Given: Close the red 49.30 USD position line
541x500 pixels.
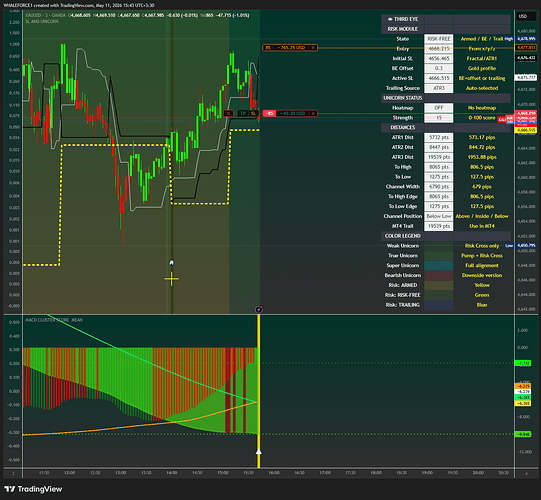Looking at the screenshot, I should click(313, 113).
